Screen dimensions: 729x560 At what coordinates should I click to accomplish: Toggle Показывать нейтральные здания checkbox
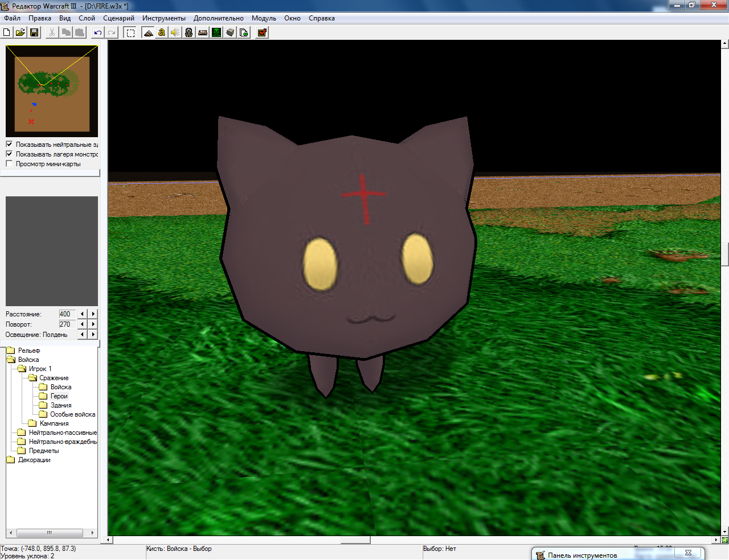coord(9,144)
